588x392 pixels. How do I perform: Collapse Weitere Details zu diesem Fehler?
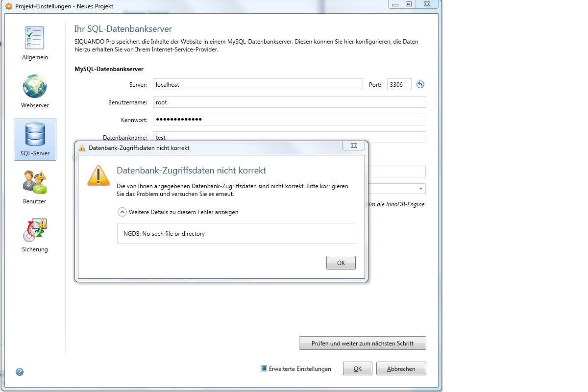coord(122,212)
